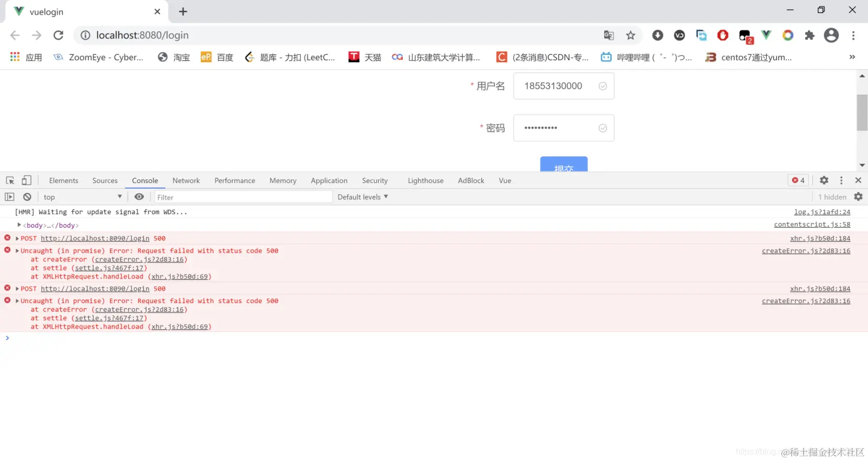Open first xhr.js?b50d:184 source link
The width and height of the screenshot is (868, 461).
[820, 238]
